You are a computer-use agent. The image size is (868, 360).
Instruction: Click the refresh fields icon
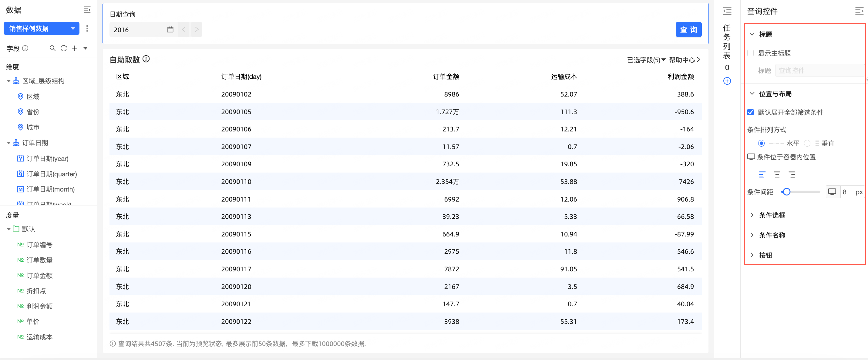[63, 48]
